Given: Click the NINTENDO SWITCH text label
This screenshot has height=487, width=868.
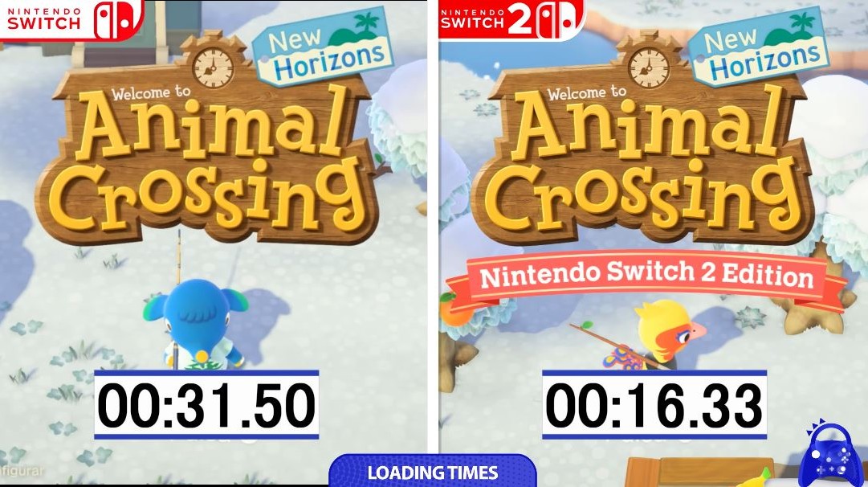Looking at the screenshot, I should pos(43,19).
